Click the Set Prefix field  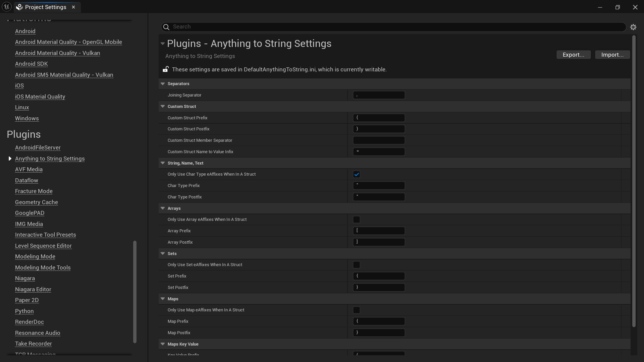point(379,276)
